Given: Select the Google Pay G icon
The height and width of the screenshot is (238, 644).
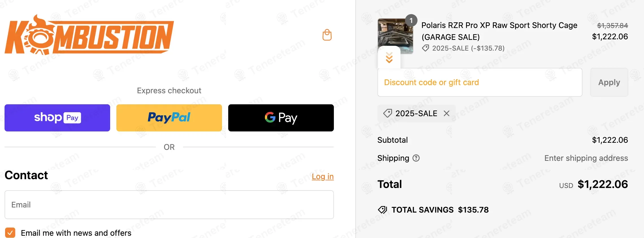Looking at the screenshot, I should (x=270, y=118).
